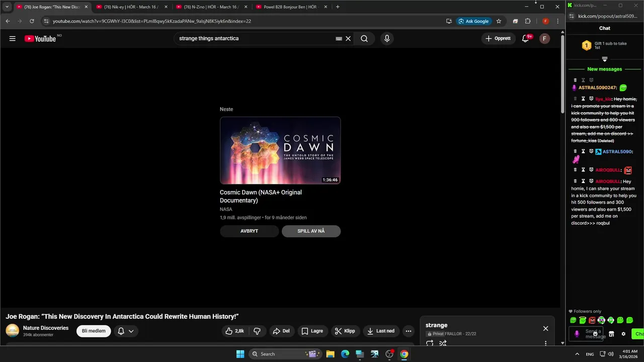644x362 pixels.
Task: Timeout ASTRAL5090 with the hourglass icon
Action: click(583, 151)
